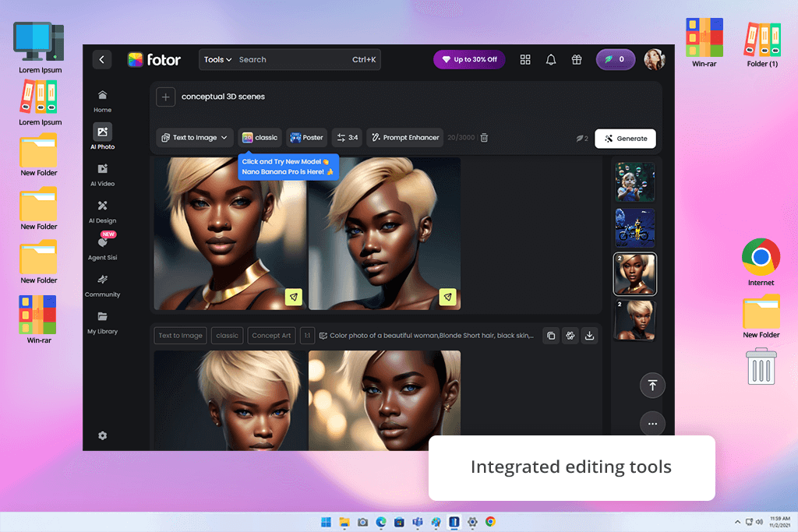Open the user profile avatar
Image resolution: width=798 pixels, height=532 pixels.
point(655,59)
